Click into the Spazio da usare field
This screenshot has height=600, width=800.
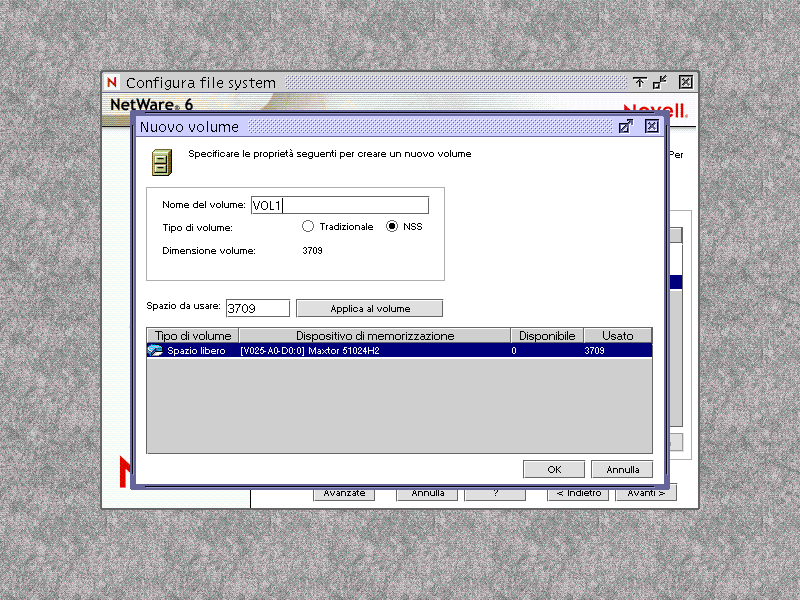258,308
